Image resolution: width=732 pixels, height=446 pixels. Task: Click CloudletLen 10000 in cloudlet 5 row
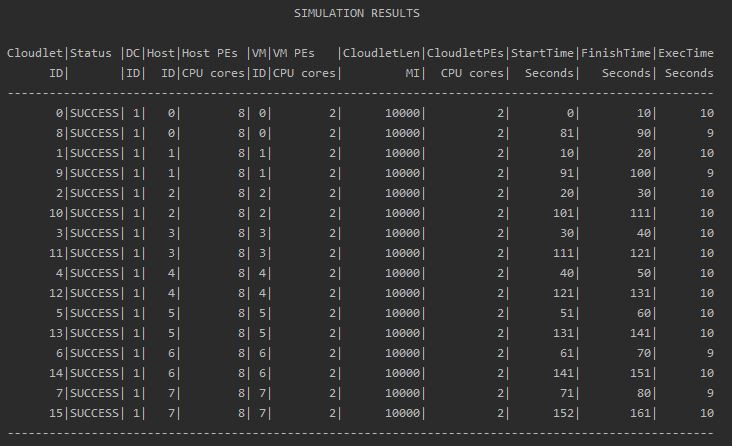pyautogui.click(x=402, y=313)
